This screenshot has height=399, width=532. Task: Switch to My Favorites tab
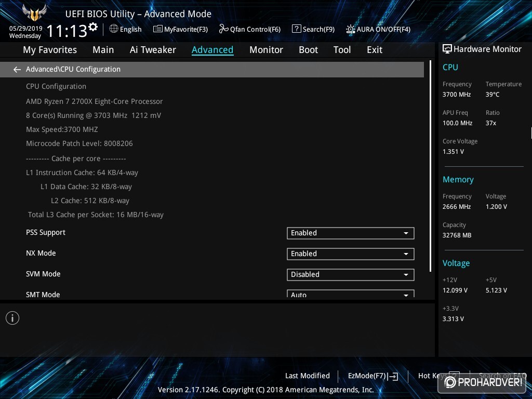(x=50, y=50)
